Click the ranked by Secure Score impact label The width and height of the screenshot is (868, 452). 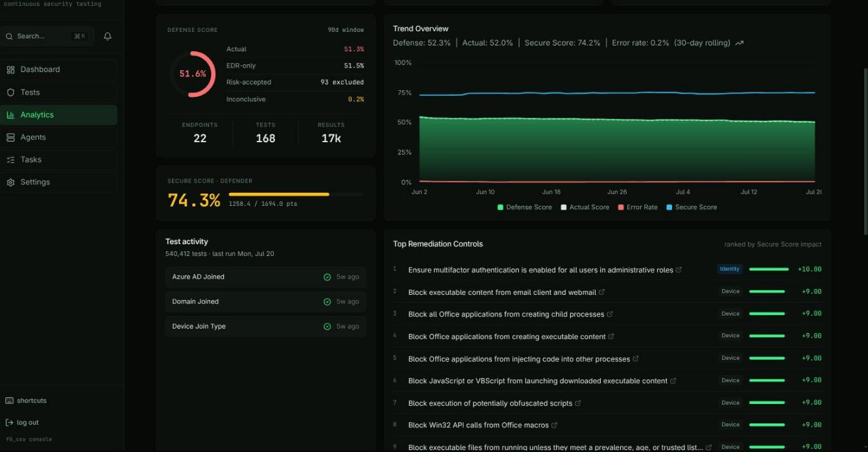pyautogui.click(x=773, y=245)
